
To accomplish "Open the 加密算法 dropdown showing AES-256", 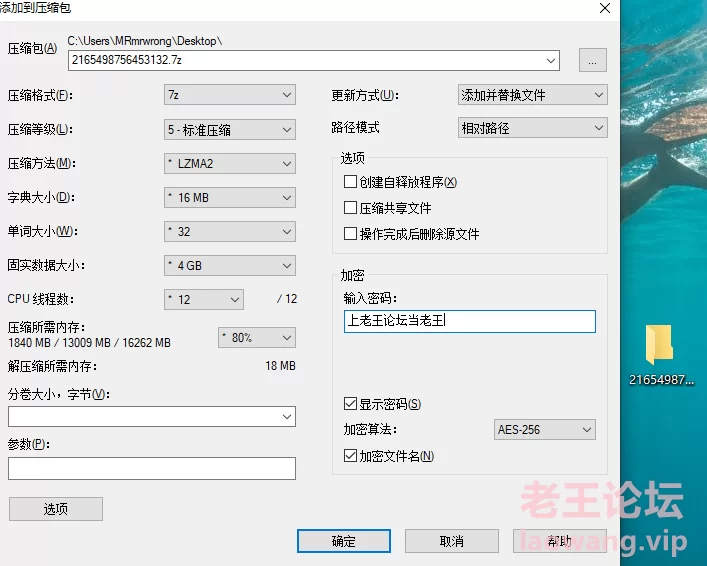I will [545, 429].
